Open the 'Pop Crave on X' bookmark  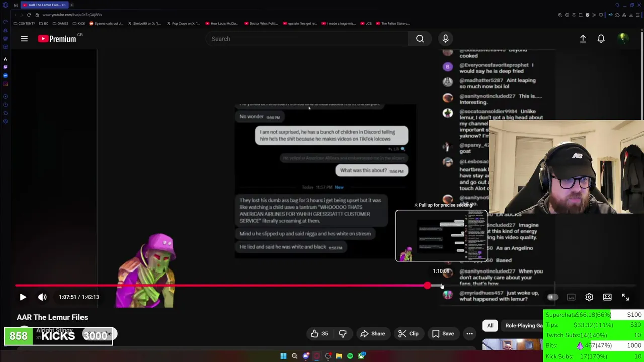point(183,23)
